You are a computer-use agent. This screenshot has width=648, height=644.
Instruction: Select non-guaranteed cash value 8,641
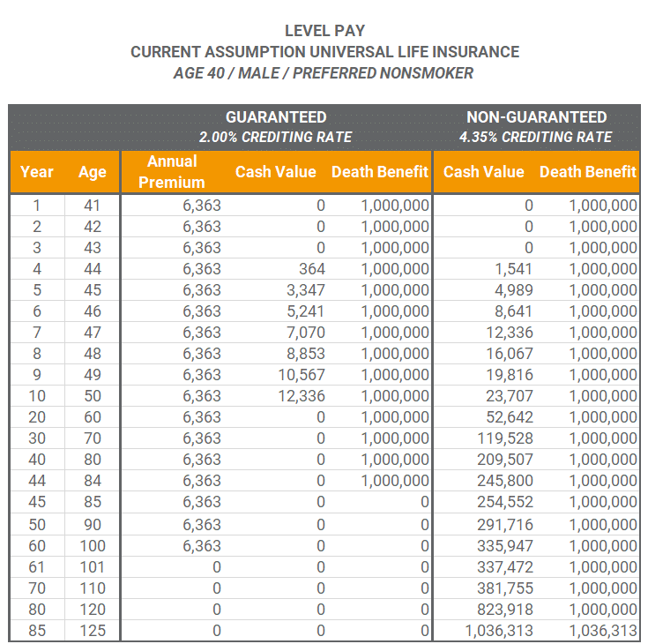pos(514,311)
